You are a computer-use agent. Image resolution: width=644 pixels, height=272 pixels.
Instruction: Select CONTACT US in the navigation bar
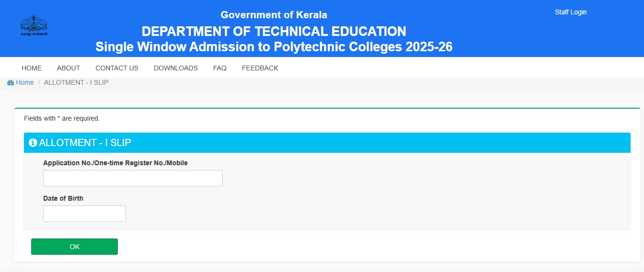117,68
